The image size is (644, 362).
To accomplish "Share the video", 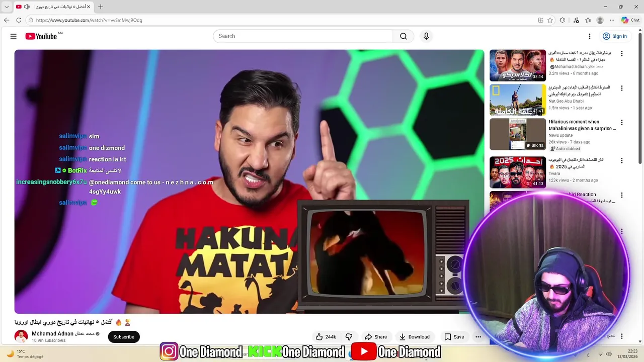I will pyautogui.click(x=376, y=337).
